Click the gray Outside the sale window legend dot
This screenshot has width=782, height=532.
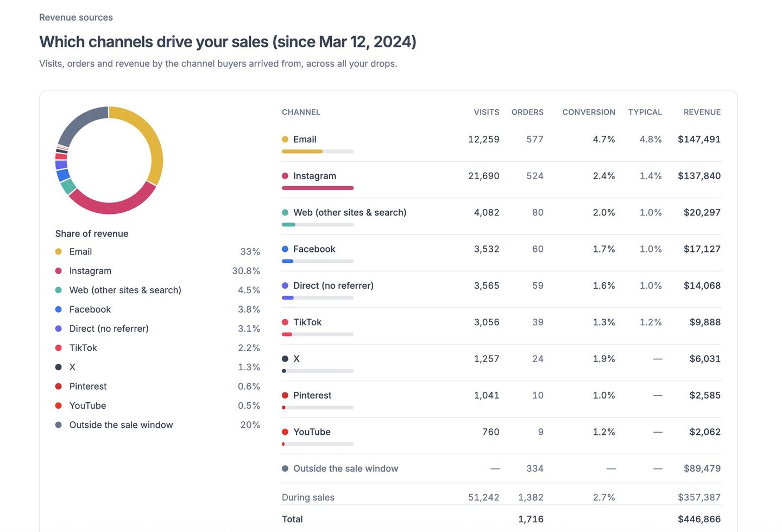pos(59,425)
